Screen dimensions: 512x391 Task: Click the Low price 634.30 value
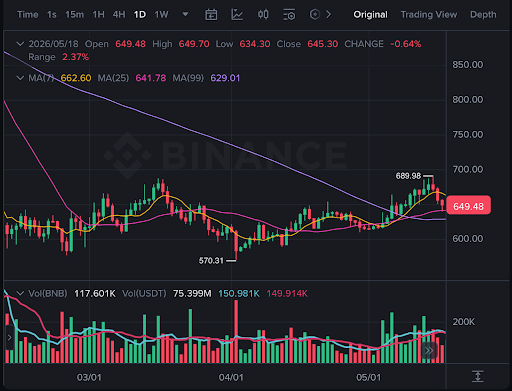click(255, 44)
